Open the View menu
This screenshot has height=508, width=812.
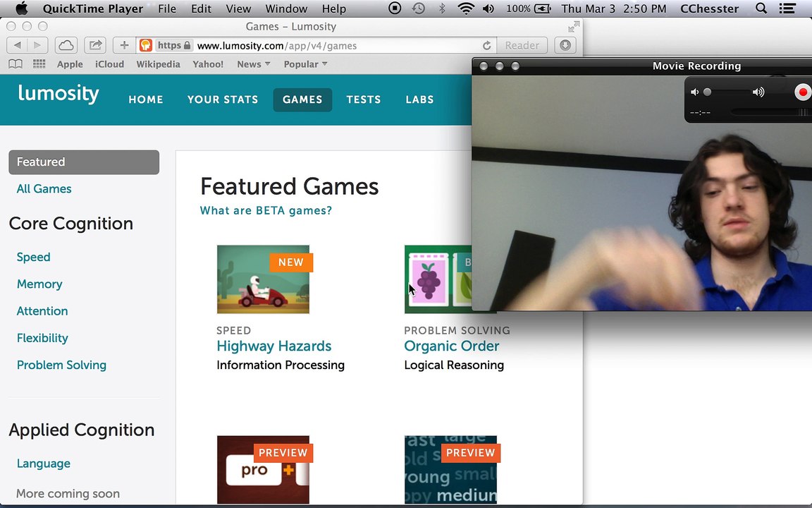coord(238,8)
